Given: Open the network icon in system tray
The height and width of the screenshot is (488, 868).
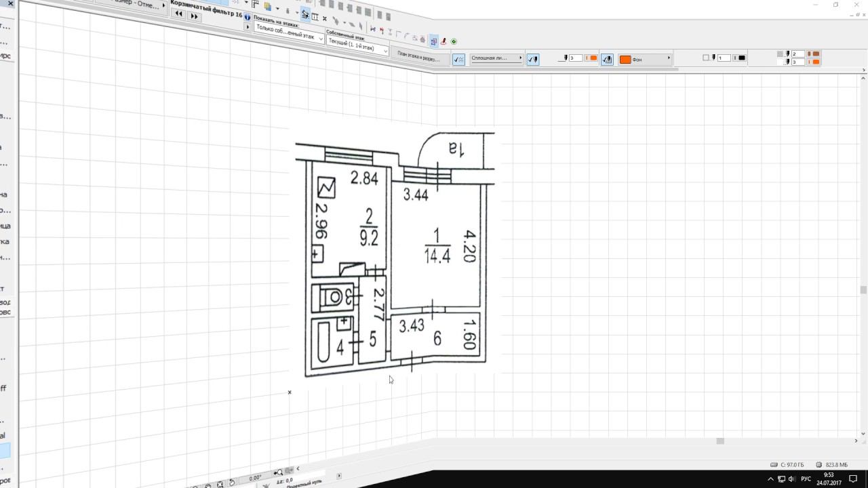Looking at the screenshot, I should pyautogui.click(x=781, y=479).
